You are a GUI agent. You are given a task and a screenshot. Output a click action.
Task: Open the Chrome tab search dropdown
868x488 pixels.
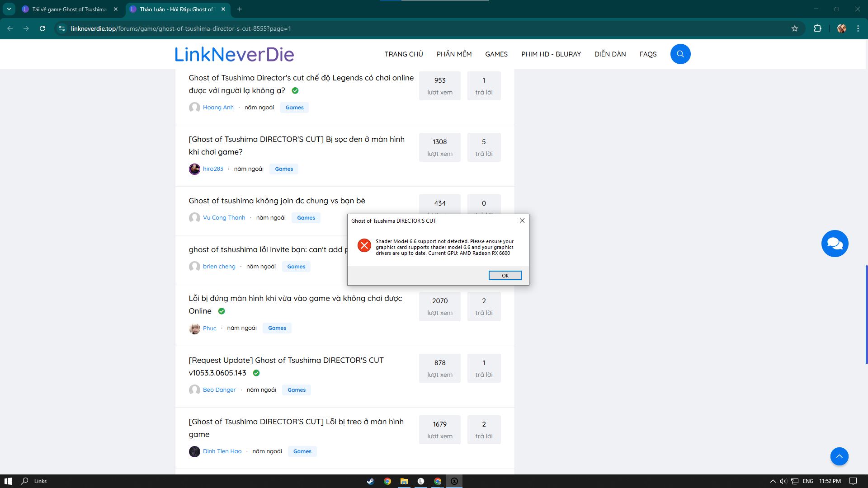click(10, 9)
